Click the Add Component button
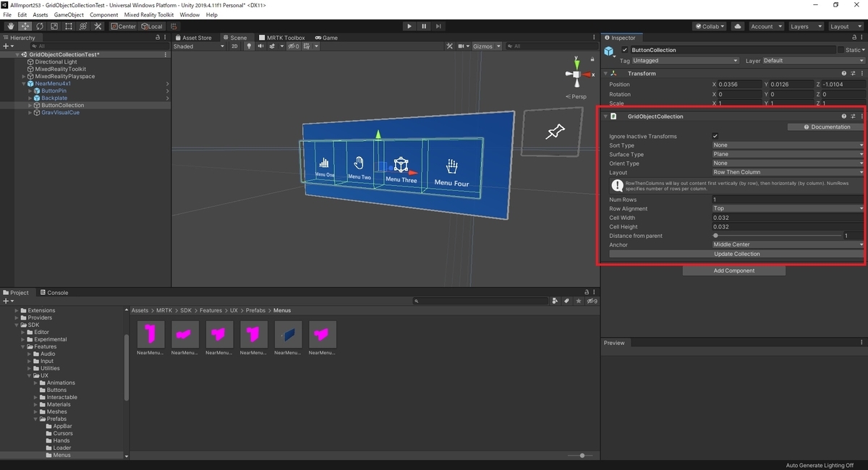Screen dimensions: 868x470 click(733, 271)
